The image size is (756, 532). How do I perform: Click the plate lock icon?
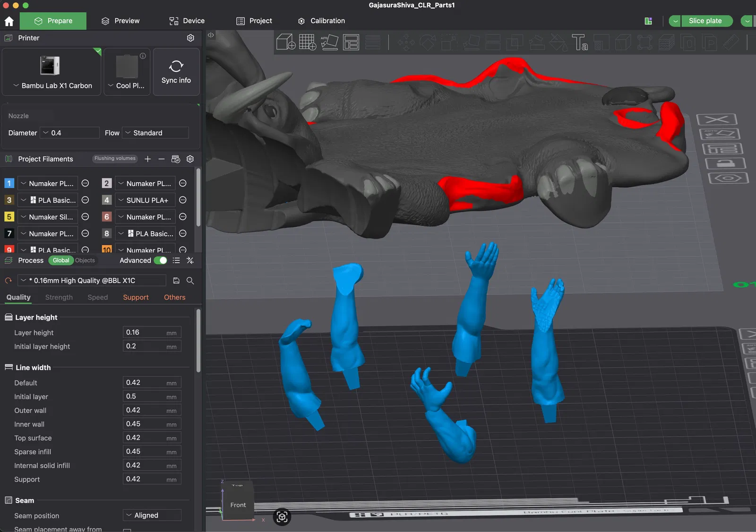tap(725, 163)
